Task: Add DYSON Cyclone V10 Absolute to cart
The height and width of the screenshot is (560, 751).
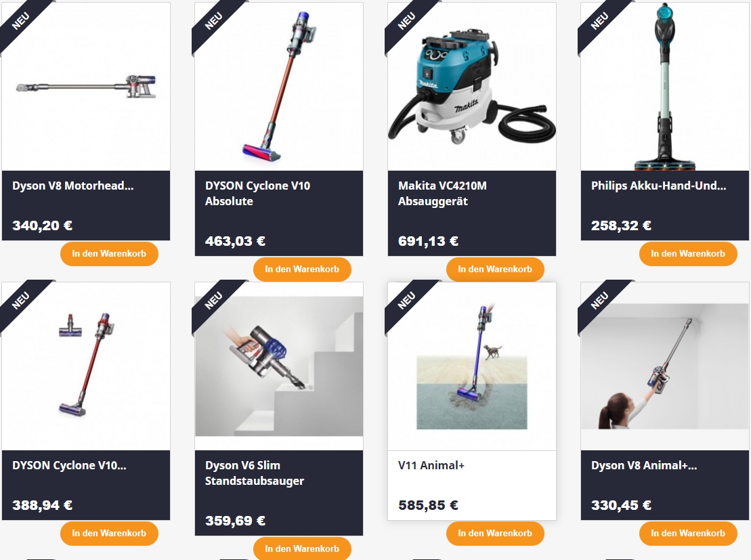Action: 302,270
